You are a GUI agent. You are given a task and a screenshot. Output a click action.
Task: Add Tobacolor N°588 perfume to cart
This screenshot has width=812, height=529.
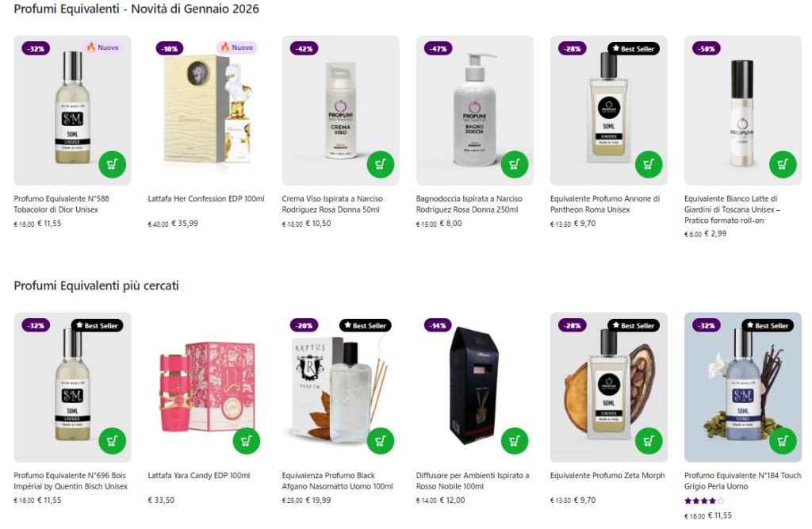click(113, 165)
